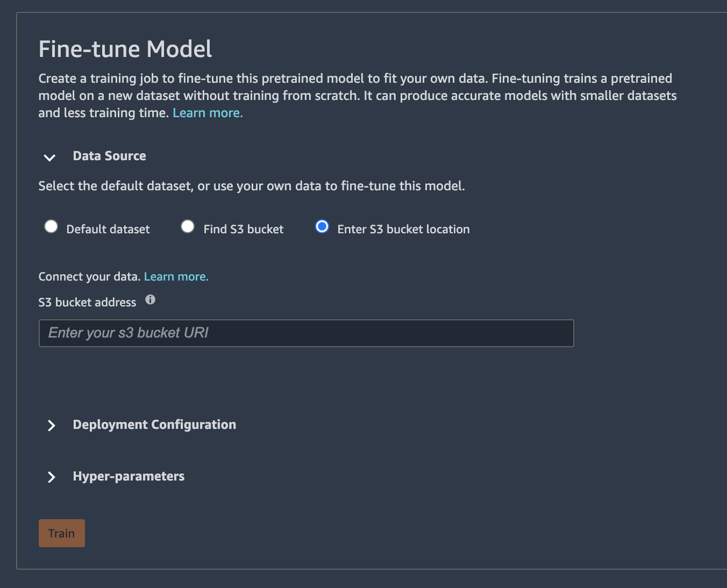Collapse the Data Source chevron arrow
Screen dimensions: 727x588
pyautogui.click(x=49, y=157)
